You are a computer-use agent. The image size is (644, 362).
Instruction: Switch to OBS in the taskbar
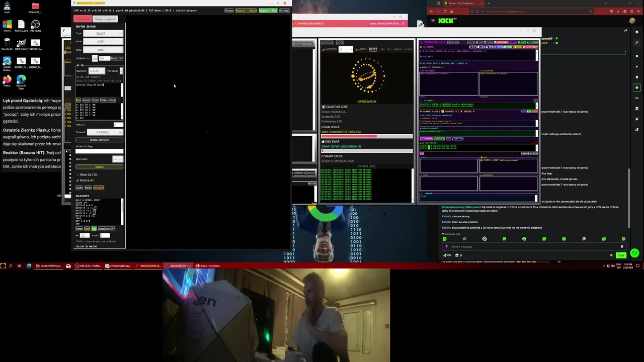[88, 265]
